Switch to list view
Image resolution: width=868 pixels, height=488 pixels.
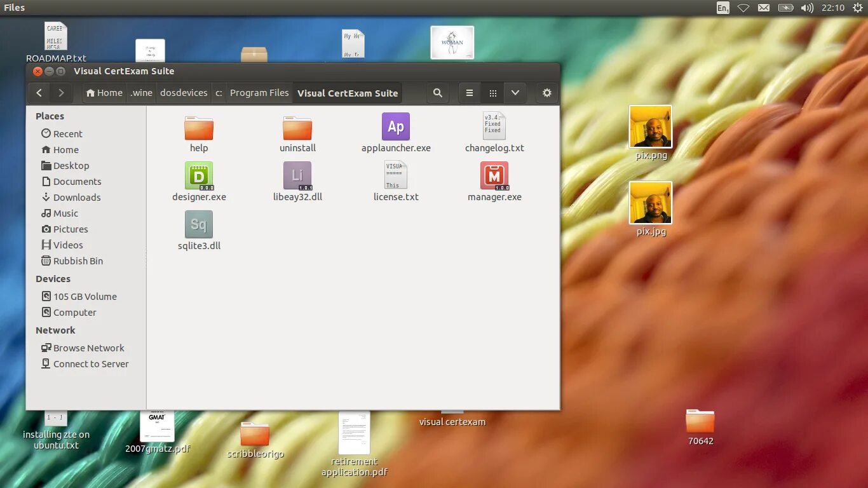coord(470,93)
